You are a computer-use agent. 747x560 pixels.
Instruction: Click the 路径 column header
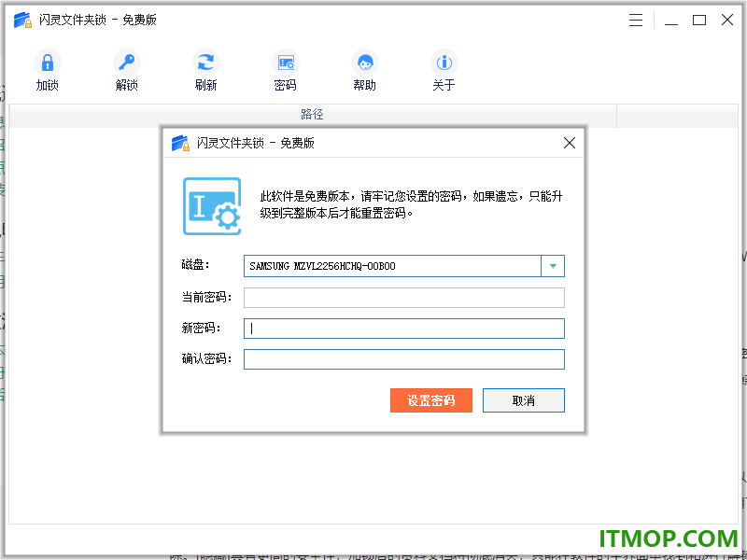click(313, 115)
